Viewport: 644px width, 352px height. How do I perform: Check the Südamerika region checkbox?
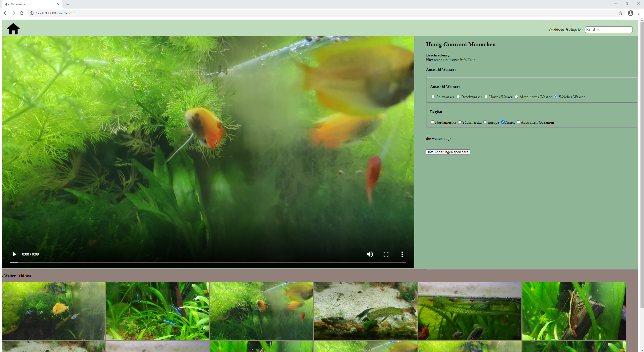point(460,122)
